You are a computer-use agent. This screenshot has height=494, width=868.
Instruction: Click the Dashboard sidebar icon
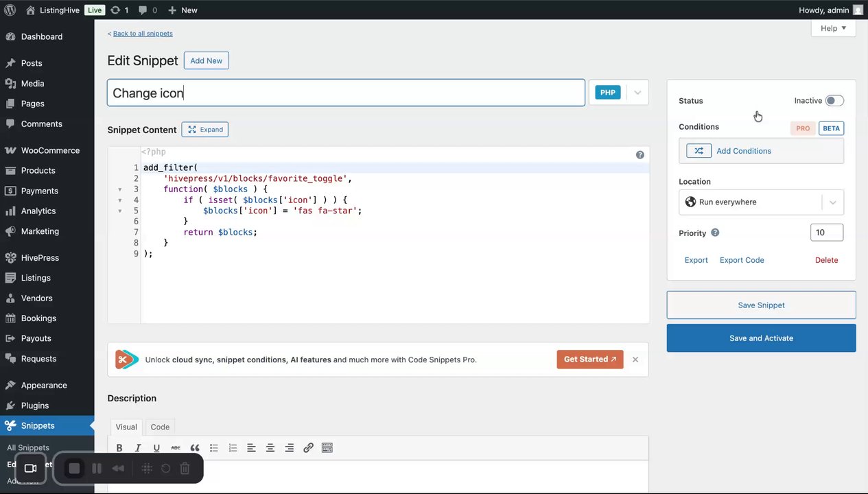(10, 36)
